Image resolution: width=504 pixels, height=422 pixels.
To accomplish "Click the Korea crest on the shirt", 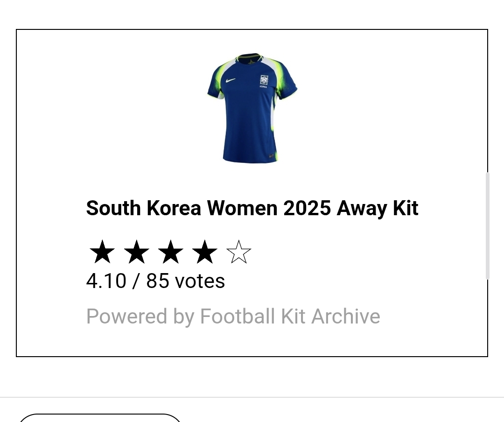I will point(264,80).
